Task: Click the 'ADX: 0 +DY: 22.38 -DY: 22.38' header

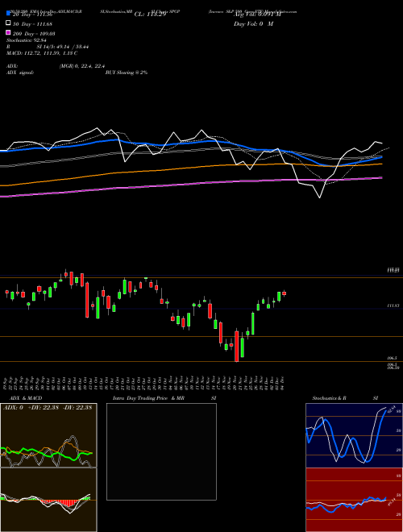Action: tap(48, 408)
